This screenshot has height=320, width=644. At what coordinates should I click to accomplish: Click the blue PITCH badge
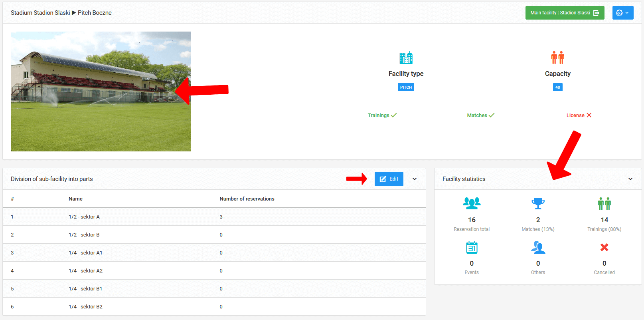(406, 87)
